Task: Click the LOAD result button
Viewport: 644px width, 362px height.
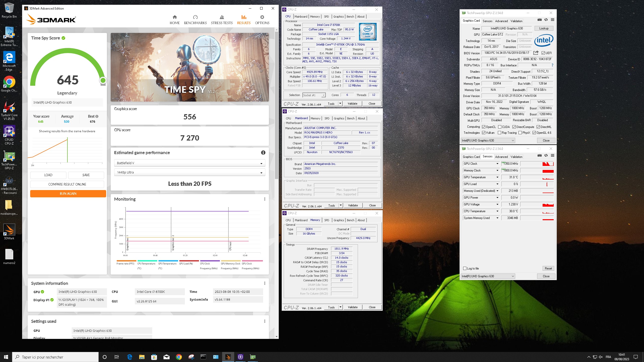Action: pyautogui.click(x=48, y=175)
